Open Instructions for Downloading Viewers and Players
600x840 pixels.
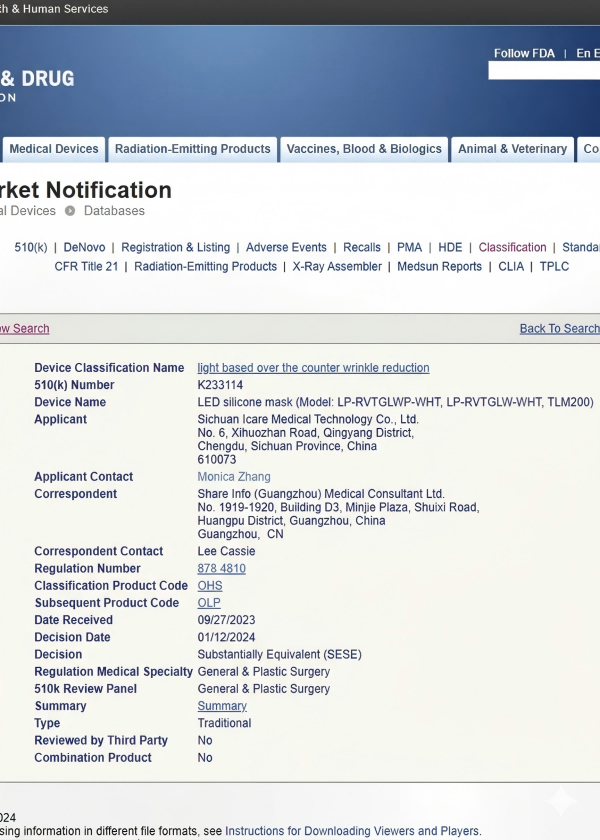point(352,831)
